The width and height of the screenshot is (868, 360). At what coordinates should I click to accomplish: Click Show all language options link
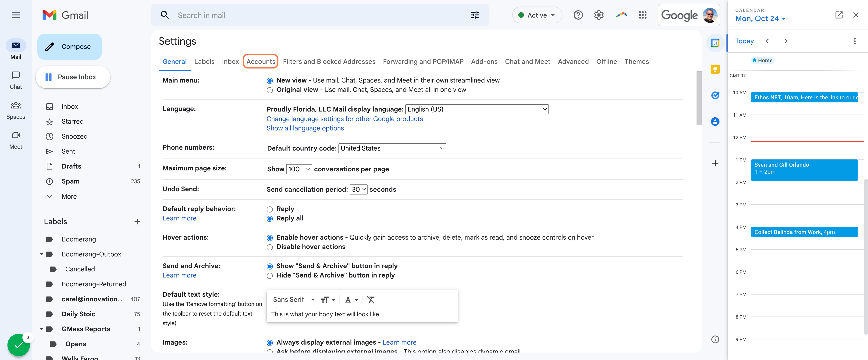pos(305,128)
